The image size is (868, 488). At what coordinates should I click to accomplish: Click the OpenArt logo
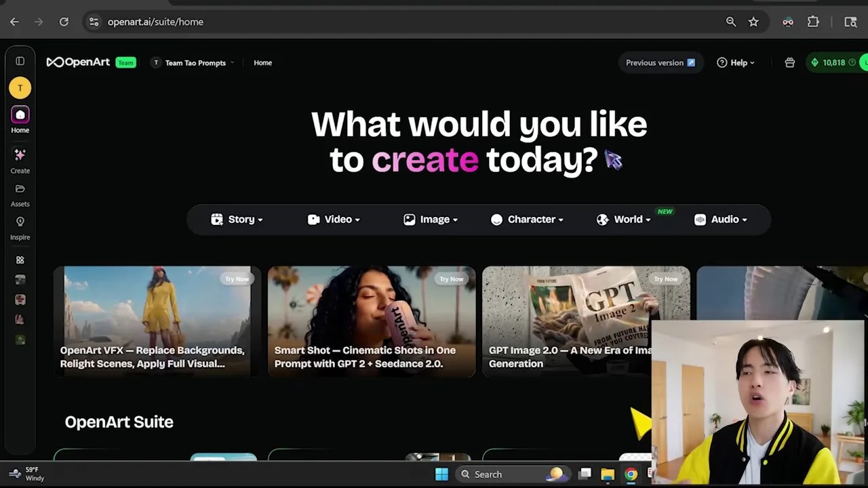point(78,62)
